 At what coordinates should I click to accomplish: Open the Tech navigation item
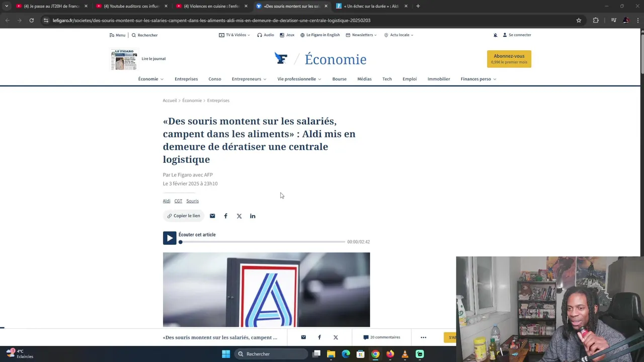(x=387, y=79)
